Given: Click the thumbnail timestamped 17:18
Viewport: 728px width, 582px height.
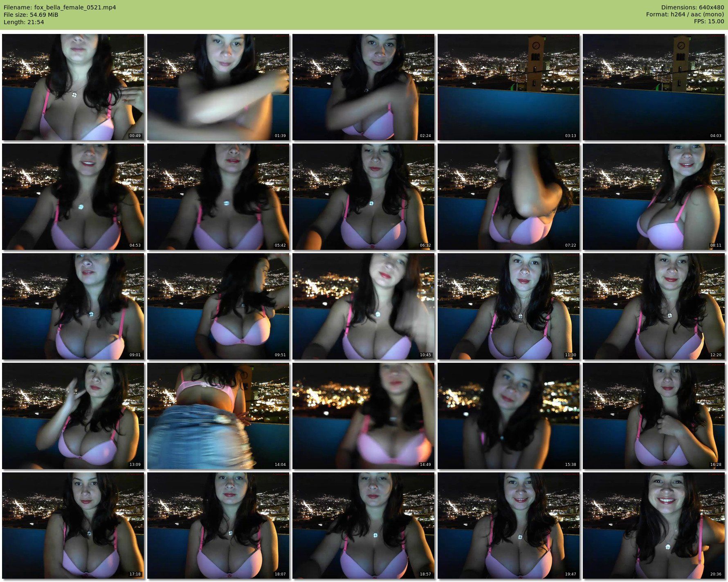Looking at the screenshot, I should click(x=73, y=525).
